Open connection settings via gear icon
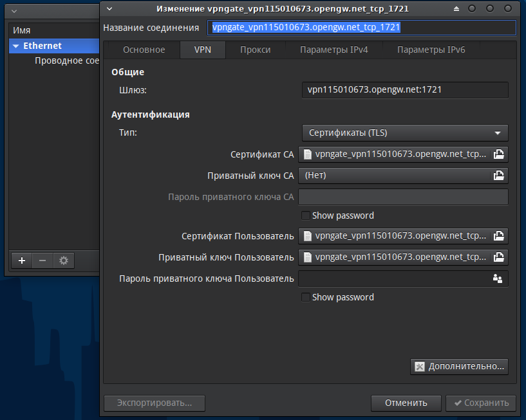526x420 pixels. tap(63, 260)
